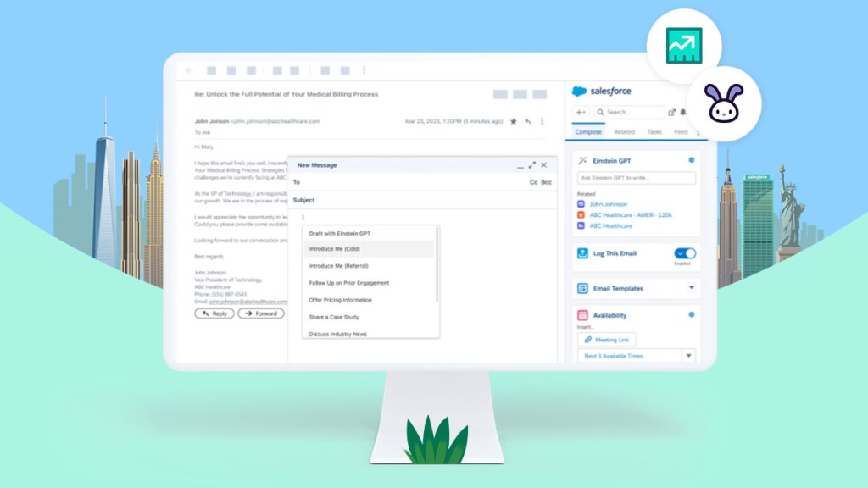Expand the three-dot menu on email header
This screenshot has width=868, height=488.
(542, 121)
